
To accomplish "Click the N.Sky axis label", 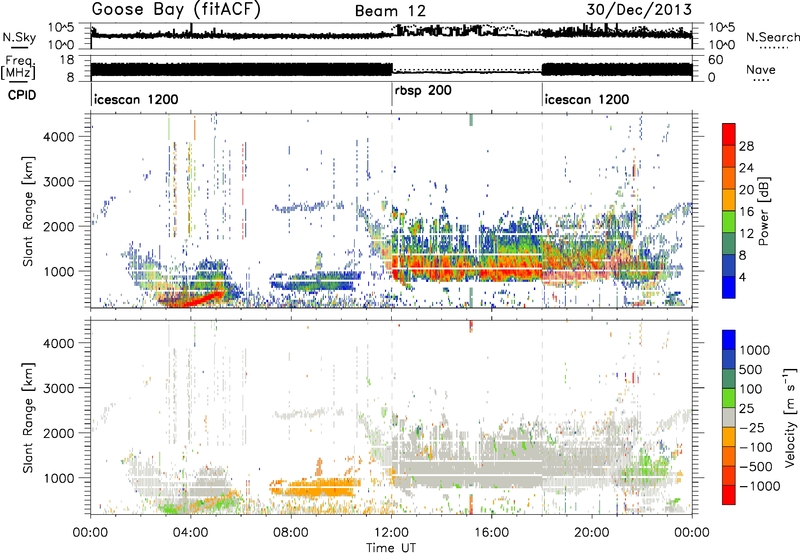I will [x=19, y=37].
